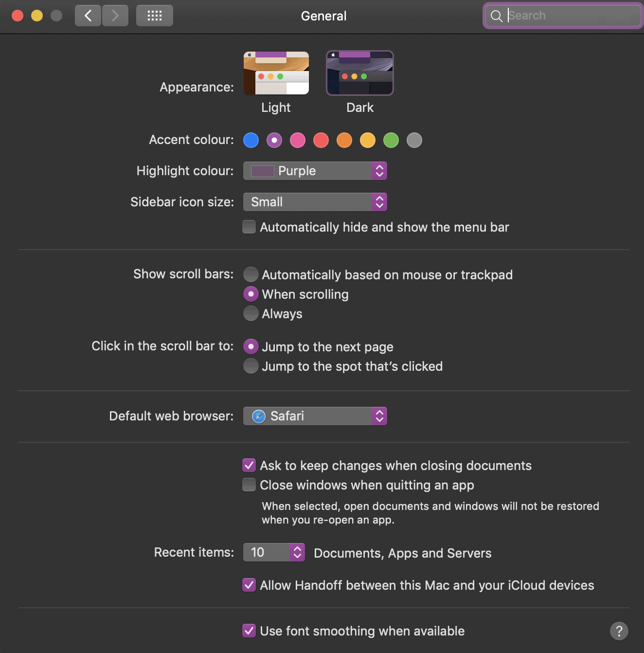Screen dimensions: 644x653
Task: Select the Dark appearance thumbnail
Action: [360, 73]
